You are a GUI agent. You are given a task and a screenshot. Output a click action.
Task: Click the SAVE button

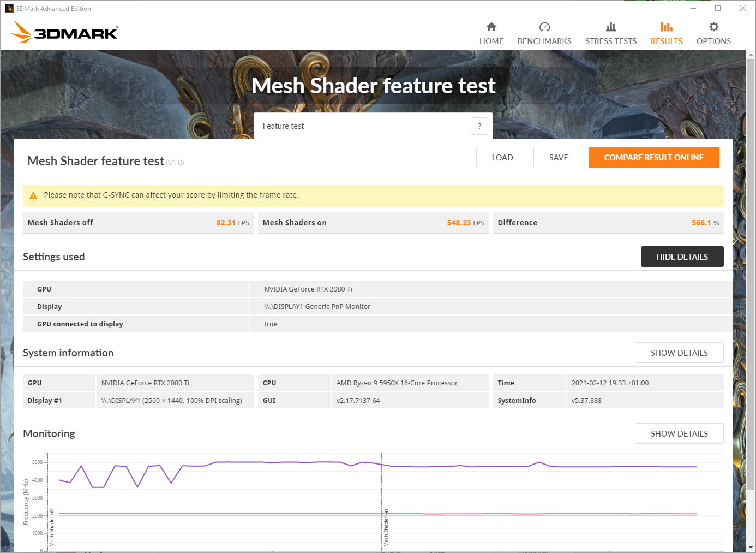[x=559, y=157]
